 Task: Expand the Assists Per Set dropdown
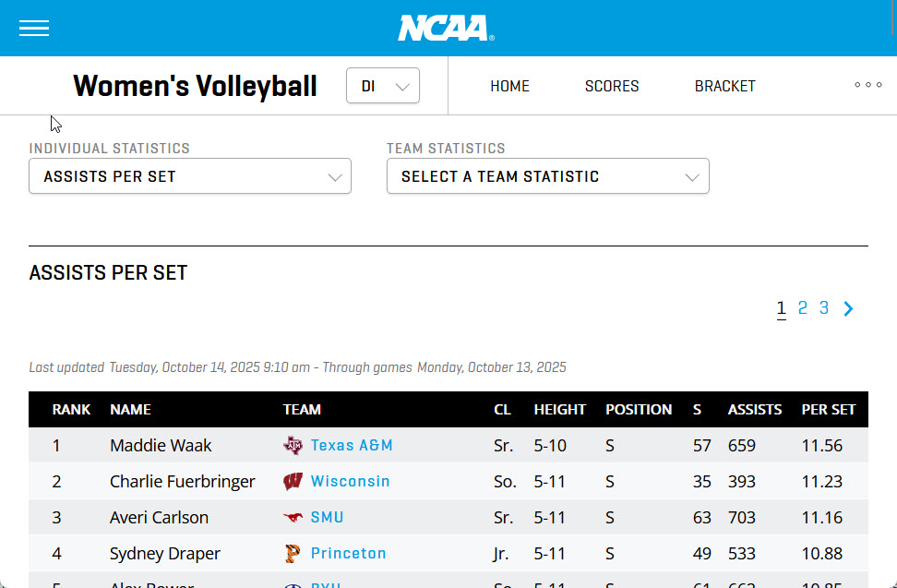click(x=190, y=176)
